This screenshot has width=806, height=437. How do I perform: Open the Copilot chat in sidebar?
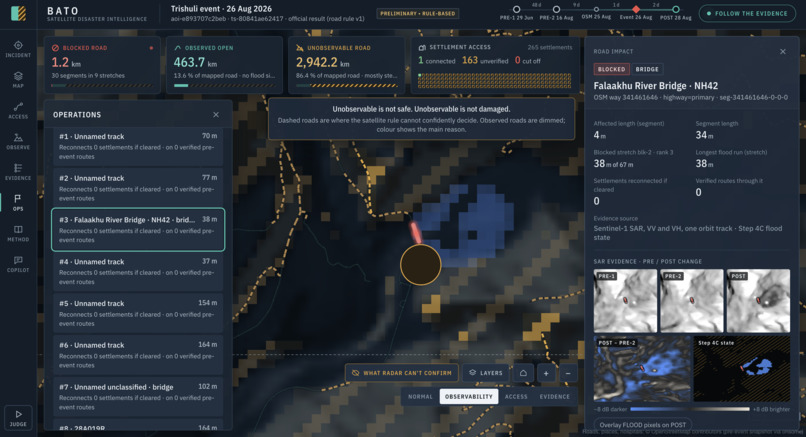tap(18, 264)
